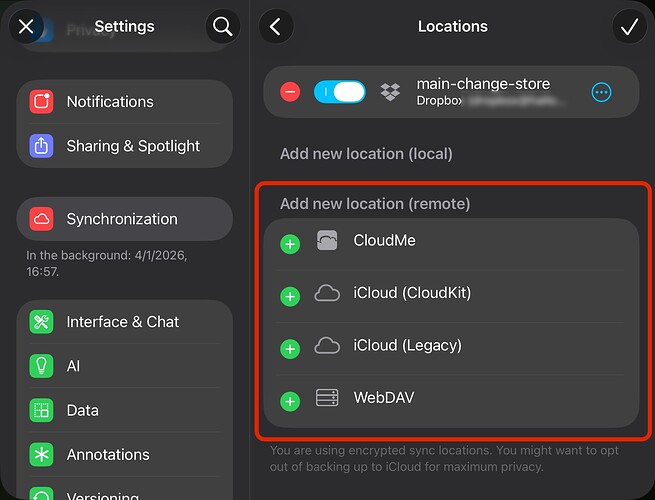This screenshot has height=500, width=655.
Task: Open Data settings
Action: click(x=124, y=410)
